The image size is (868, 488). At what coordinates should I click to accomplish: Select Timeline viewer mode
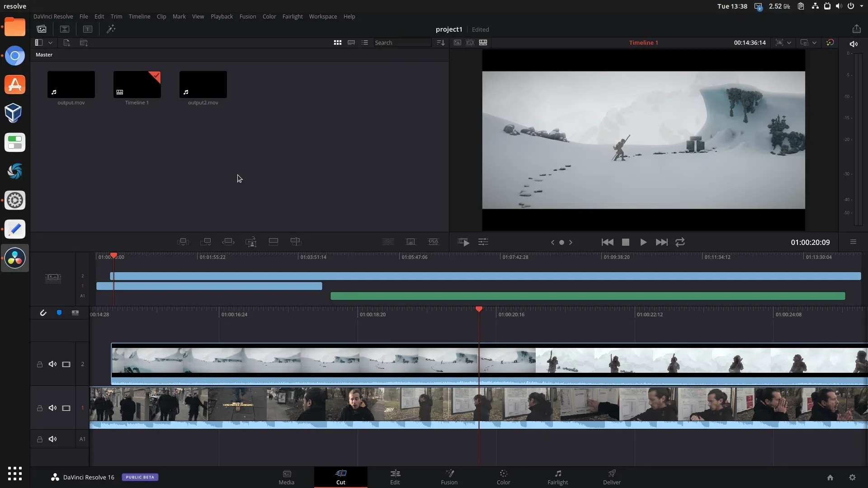pos(483,42)
